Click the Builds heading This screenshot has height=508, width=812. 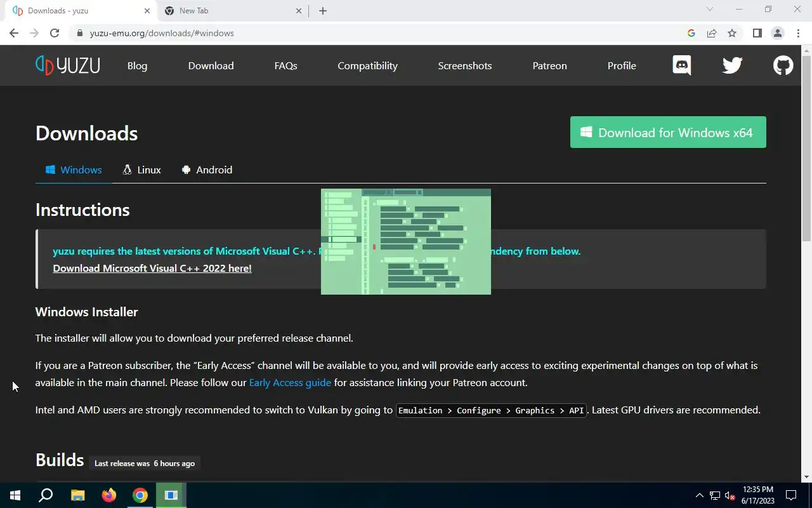tap(60, 460)
